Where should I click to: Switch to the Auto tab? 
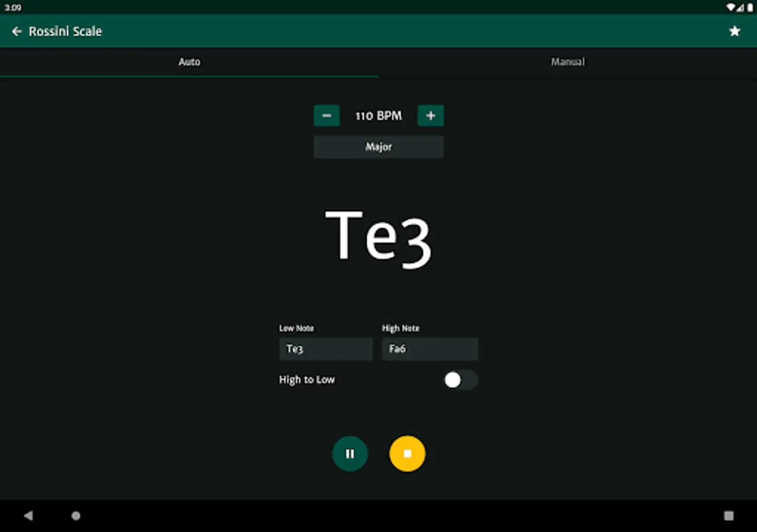click(189, 62)
